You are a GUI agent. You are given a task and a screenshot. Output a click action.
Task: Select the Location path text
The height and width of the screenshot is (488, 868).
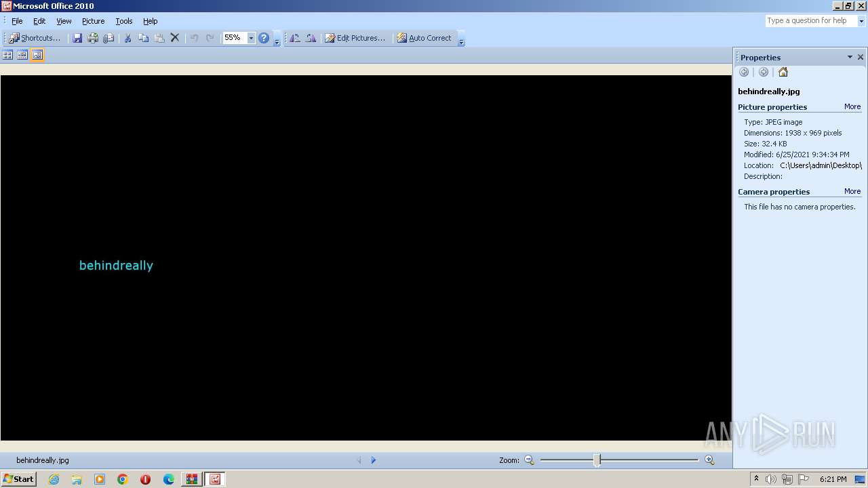tap(821, 165)
